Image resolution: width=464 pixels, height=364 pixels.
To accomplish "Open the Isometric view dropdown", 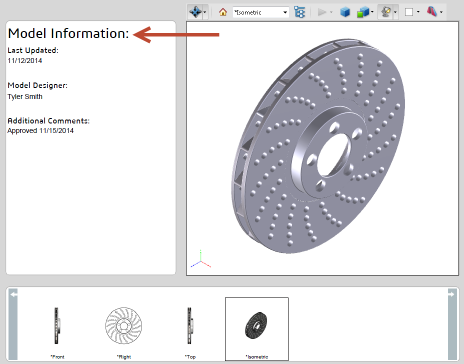I will coord(261,12).
